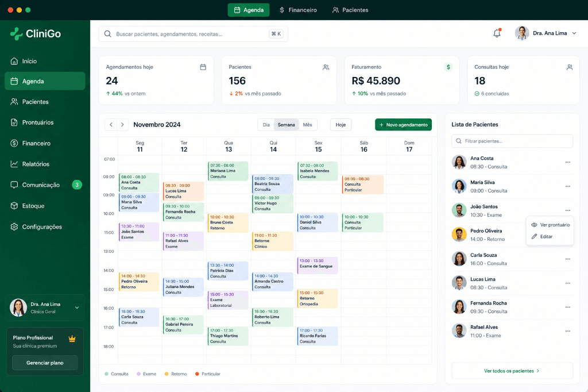Open Prontuários in the sidebar

[x=45, y=122]
